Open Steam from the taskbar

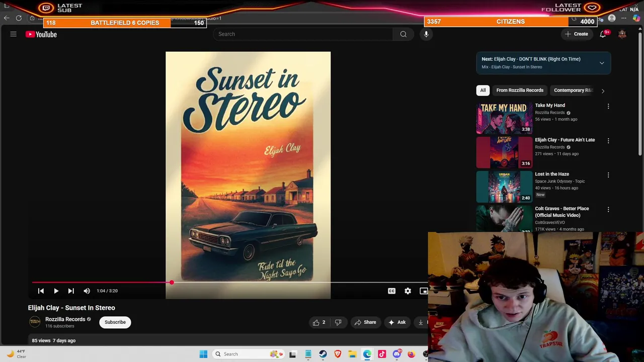tap(323, 354)
